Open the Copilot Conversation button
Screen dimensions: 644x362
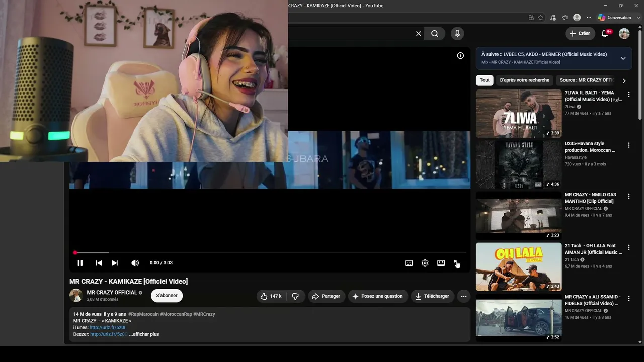click(x=614, y=18)
